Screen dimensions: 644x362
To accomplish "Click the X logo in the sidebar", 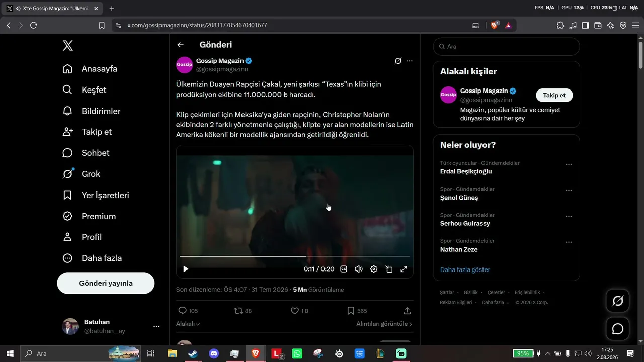I will point(68,46).
